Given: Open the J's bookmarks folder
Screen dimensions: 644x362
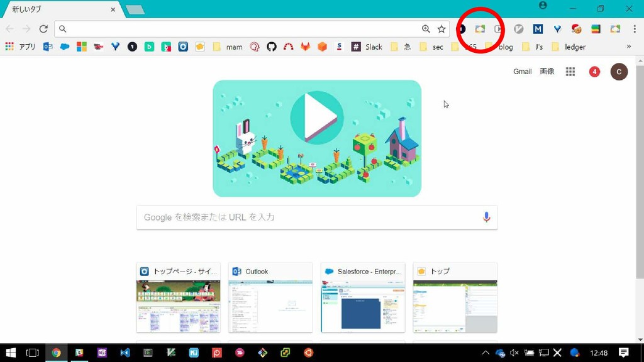Looking at the screenshot, I should [533, 47].
